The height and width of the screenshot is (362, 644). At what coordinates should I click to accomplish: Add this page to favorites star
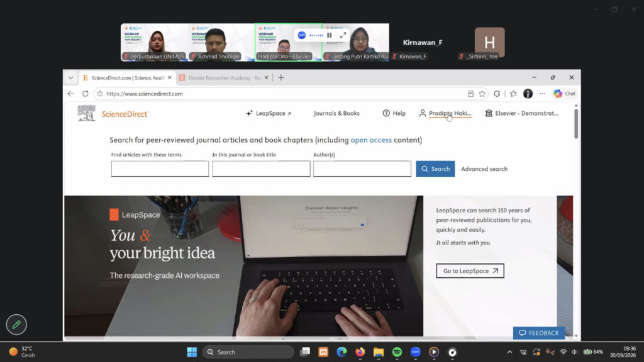pyautogui.click(x=482, y=94)
